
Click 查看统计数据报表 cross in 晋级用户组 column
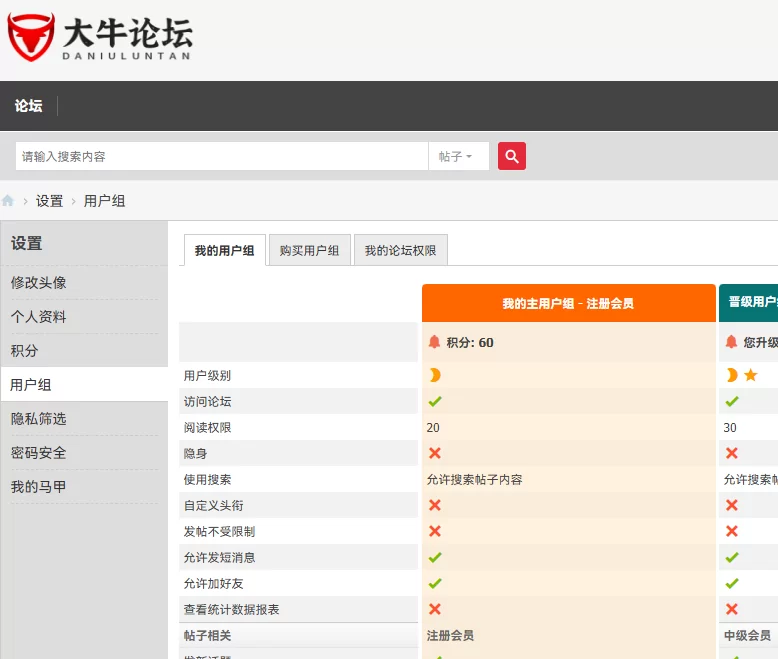pos(732,609)
